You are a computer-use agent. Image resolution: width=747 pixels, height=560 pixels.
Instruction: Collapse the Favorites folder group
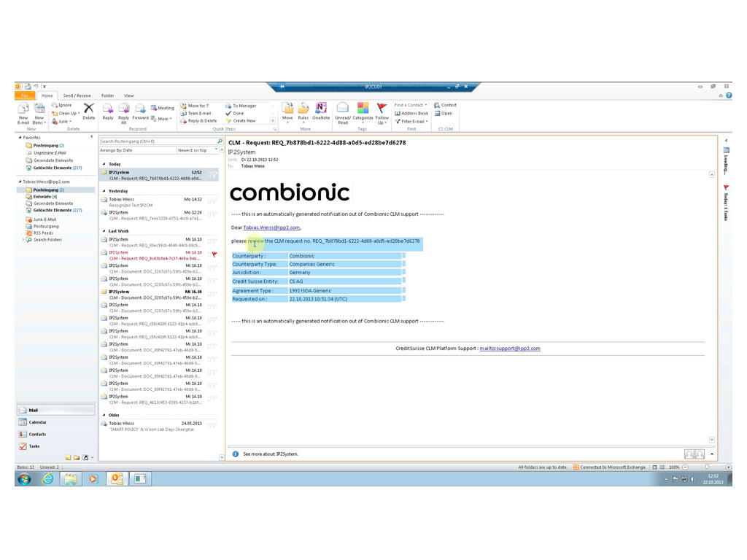[20, 137]
